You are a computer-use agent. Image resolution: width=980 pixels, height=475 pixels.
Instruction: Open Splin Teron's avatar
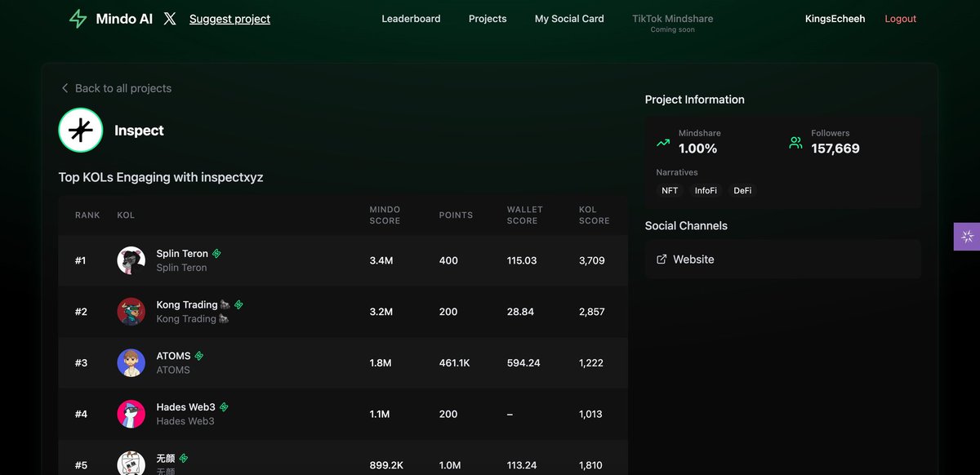[x=131, y=260]
